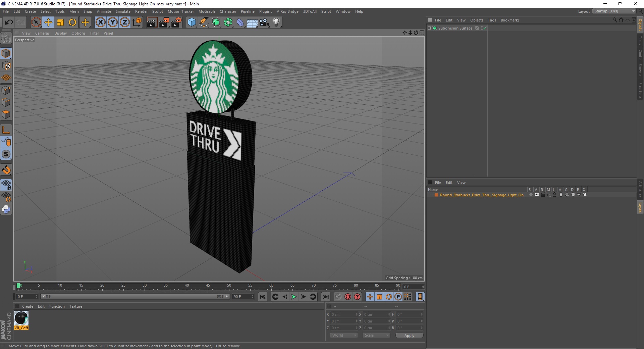Viewport: 644px width, 349px height.
Task: Switch to Polygons mode
Action: (x=6, y=114)
